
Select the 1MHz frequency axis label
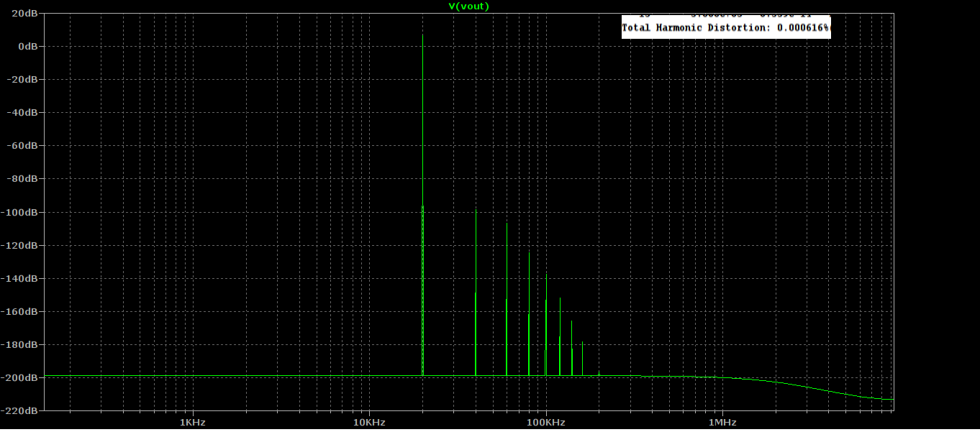(x=723, y=422)
